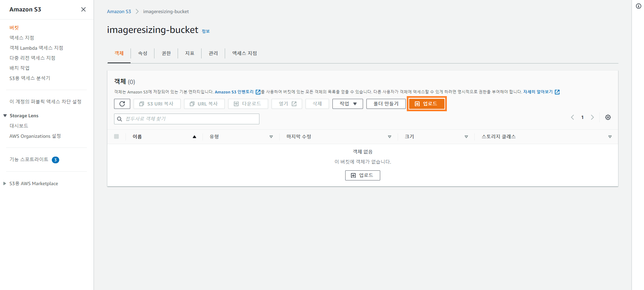The width and height of the screenshot is (644, 290).
Task: Sort by 스토리지 클래스 column arrow
Action: click(610, 137)
